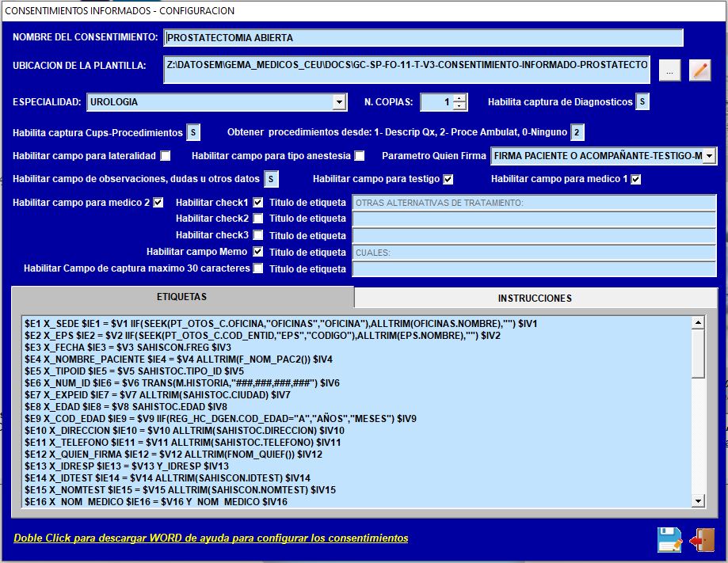Click the observaciones, dudas u otros datos S field

pyautogui.click(x=271, y=179)
